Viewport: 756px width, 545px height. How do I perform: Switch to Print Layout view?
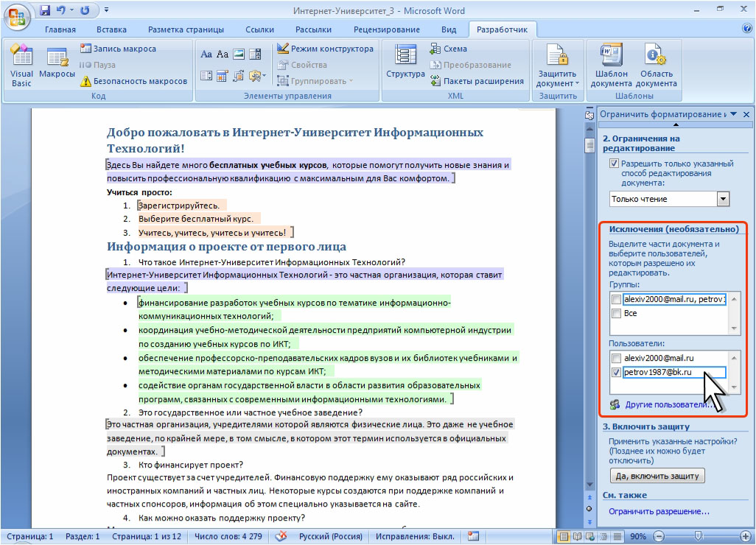pyautogui.click(x=563, y=536)
